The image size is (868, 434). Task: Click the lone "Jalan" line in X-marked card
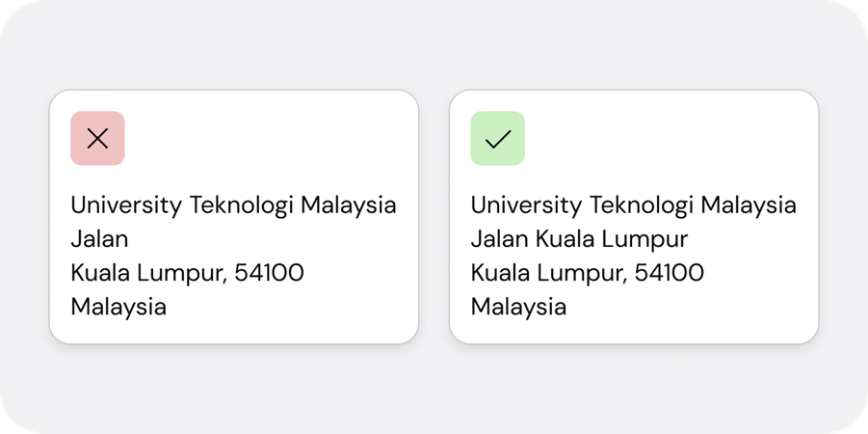point(99,239)
